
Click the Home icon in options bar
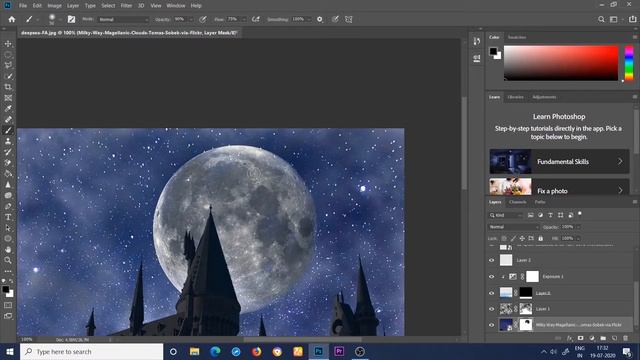[x=12, y=19]
